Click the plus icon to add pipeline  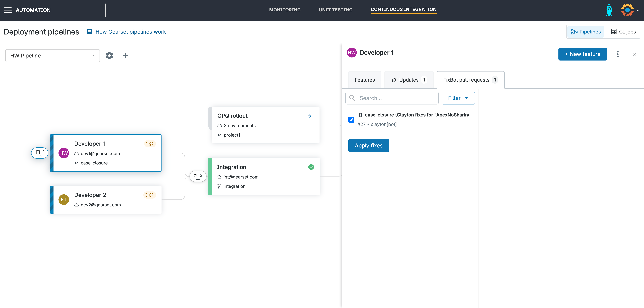click(x=125, y=55)
